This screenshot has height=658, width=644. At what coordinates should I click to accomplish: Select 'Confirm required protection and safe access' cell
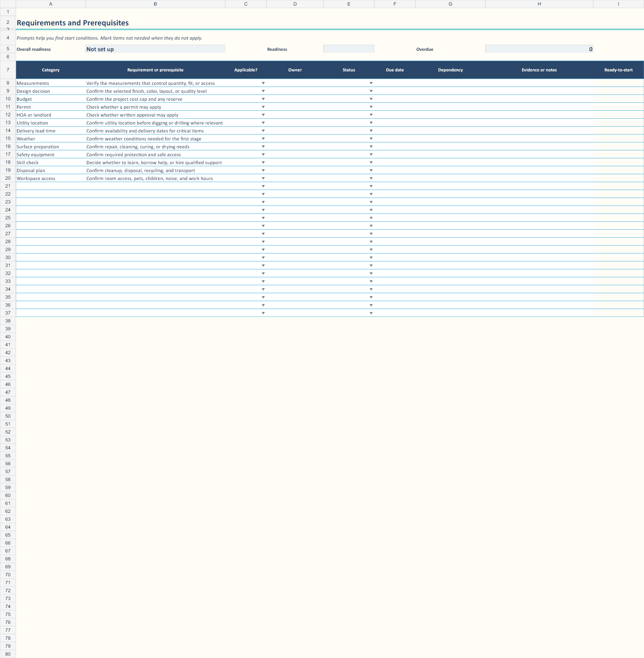155,155
